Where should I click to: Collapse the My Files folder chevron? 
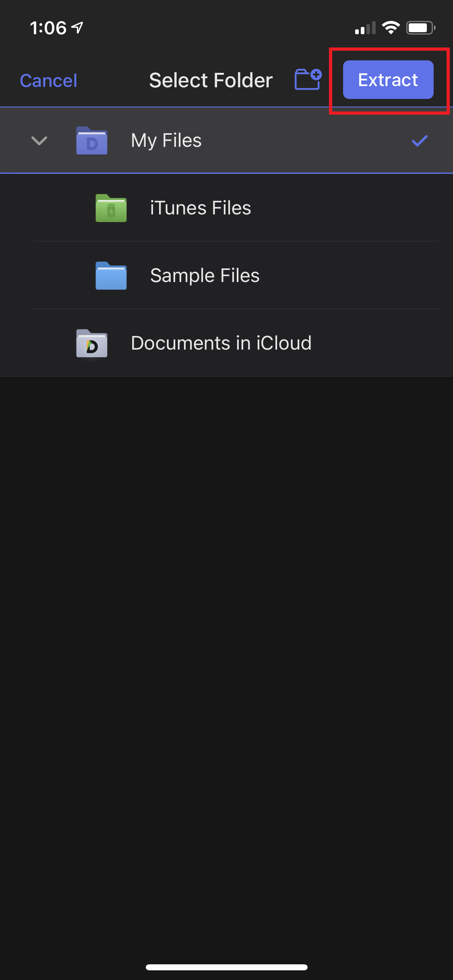point(39,141)
